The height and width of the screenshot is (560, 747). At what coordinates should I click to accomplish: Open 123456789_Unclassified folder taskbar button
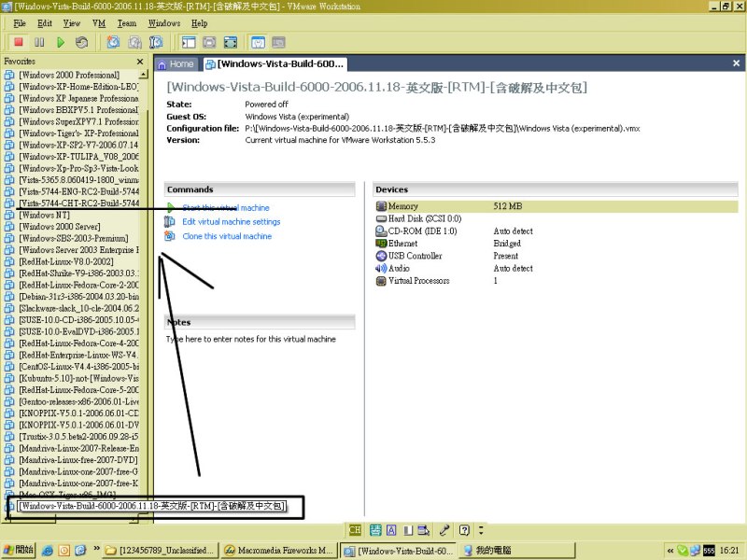point(161,550)
